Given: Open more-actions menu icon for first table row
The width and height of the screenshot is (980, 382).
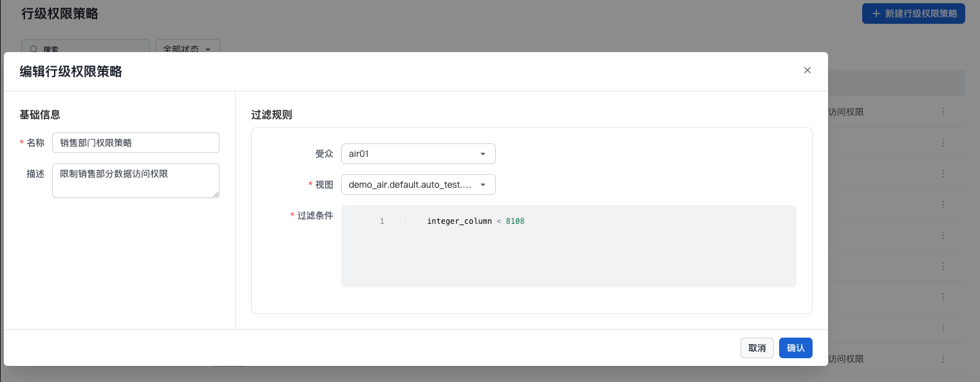Looking at the screenshot, I should [943, 112].
